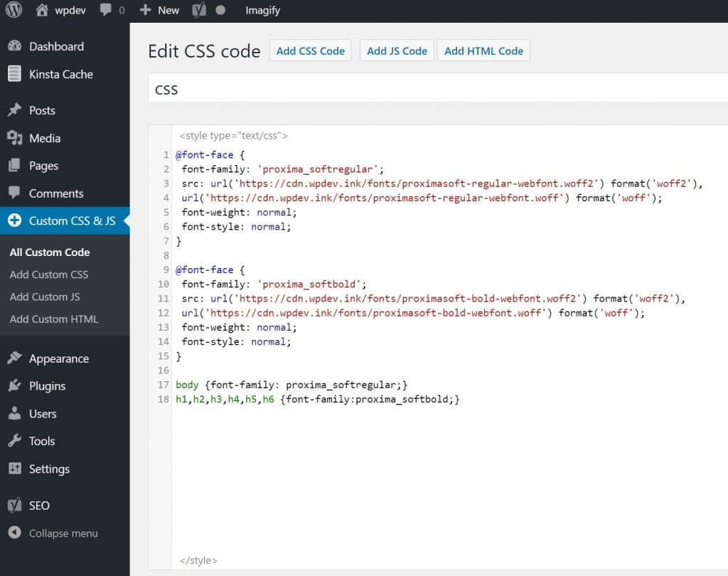
Task: Open comments via the speech bubble icon
Action: [x=105, y=10]
